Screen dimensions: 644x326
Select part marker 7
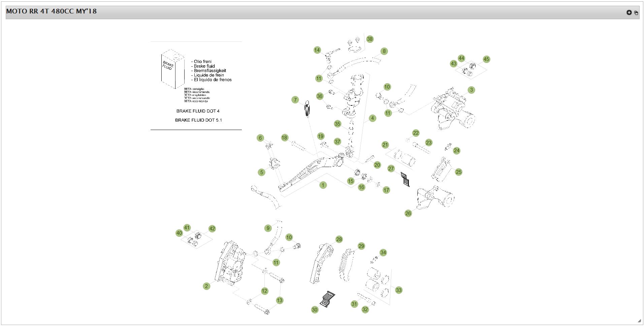[295, 100]
